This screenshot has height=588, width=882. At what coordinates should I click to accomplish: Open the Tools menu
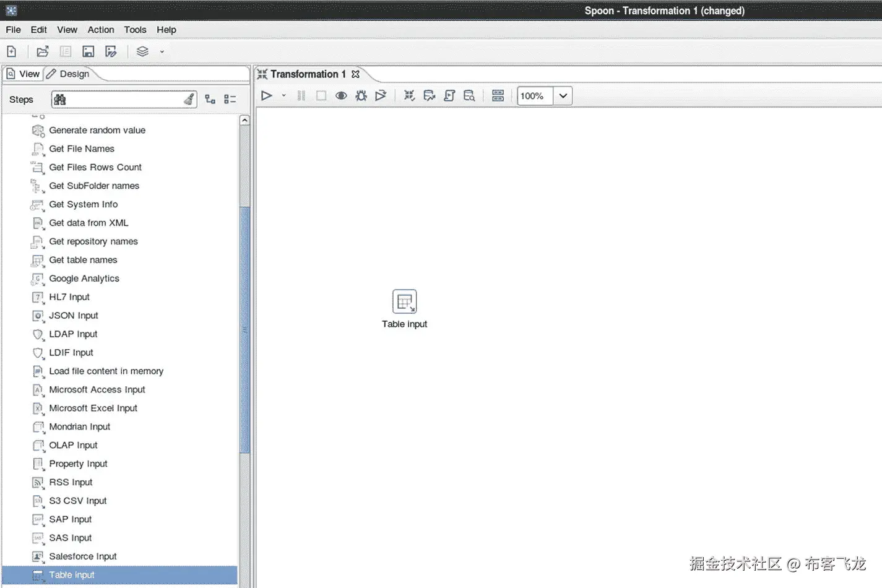(135, 30)
